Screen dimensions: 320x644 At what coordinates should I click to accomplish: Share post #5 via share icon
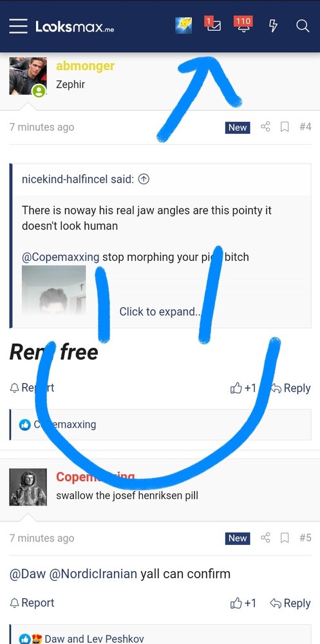click(x=265, y=538)
